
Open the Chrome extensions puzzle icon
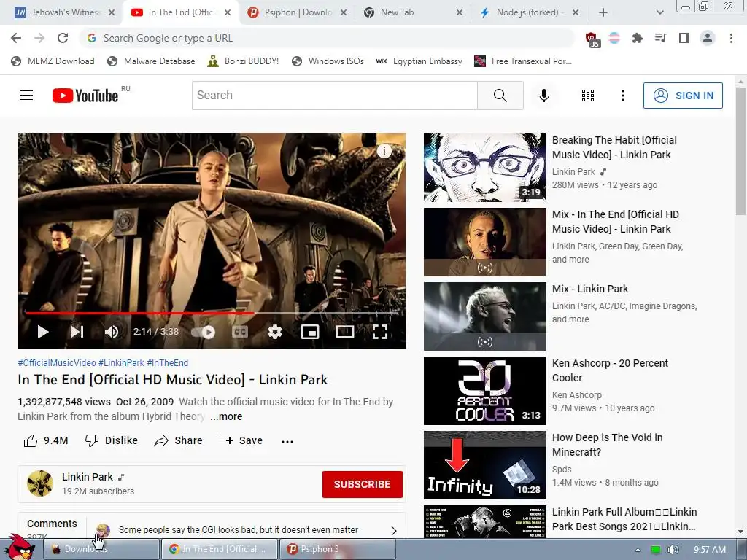[x=637, y=38]
